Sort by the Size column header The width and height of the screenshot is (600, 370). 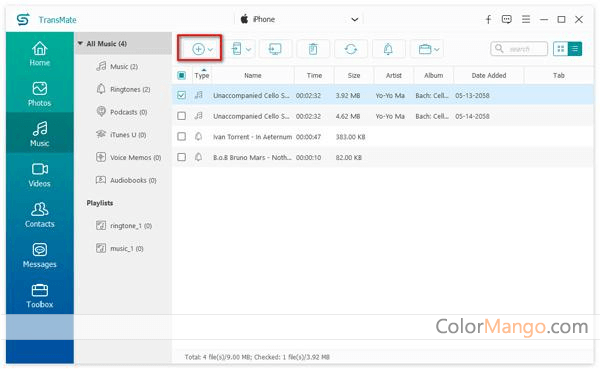pyautogui.click(x=354, y=75)
